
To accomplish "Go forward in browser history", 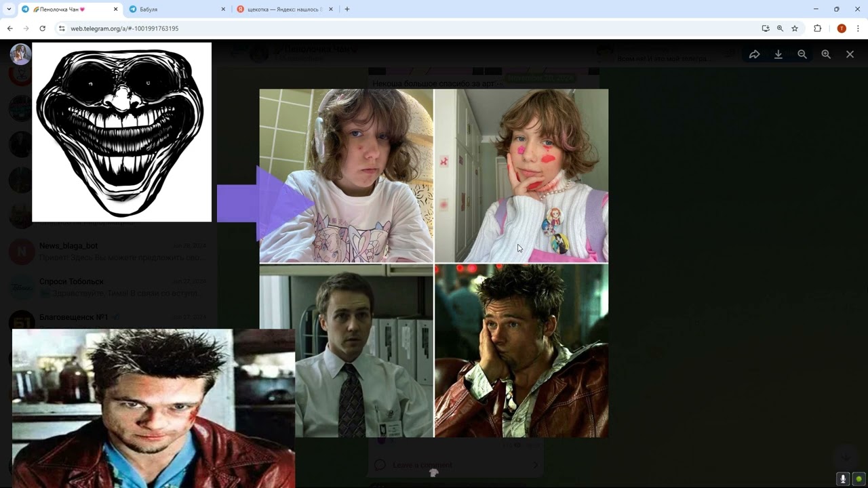I will (x=26, y=28).
